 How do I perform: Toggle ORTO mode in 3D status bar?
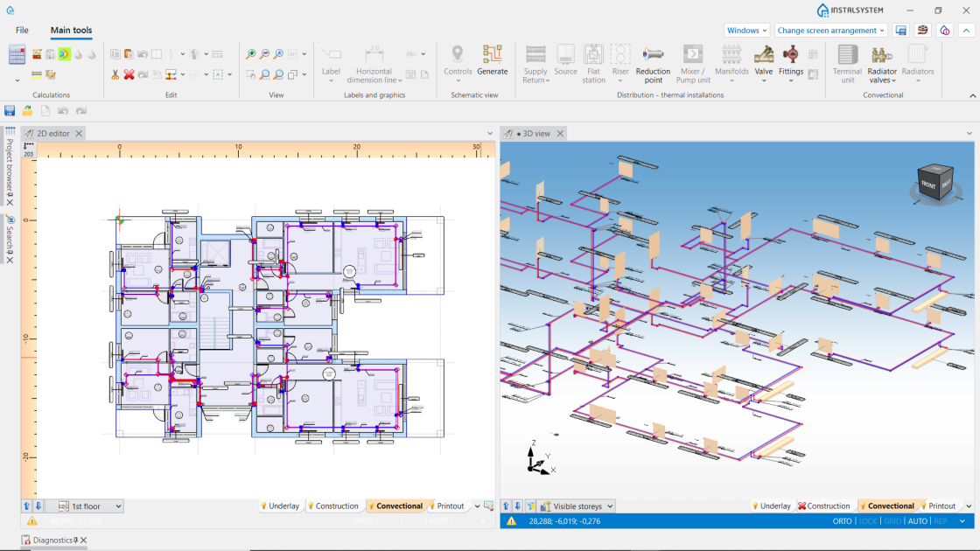[x=841, y=521]
